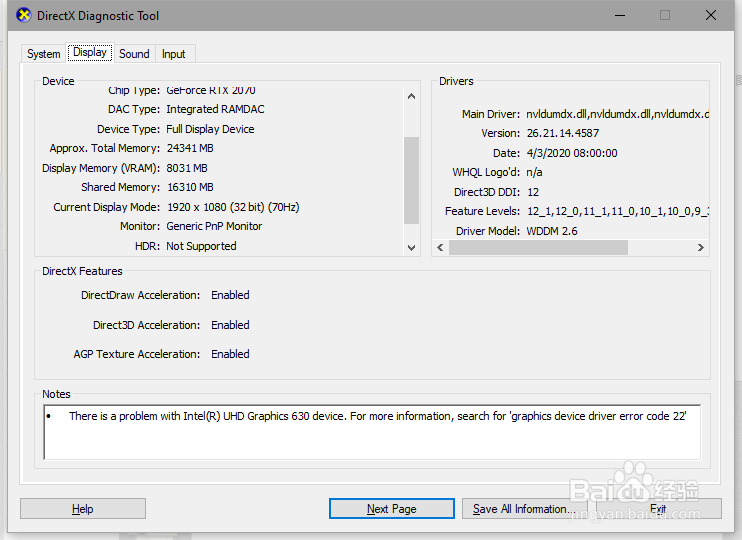The width and height of the screenshot is (742, 540).
Task: Click AGP Texture Acceleration 'Enabled' value
Action: [x=230, y=354]
